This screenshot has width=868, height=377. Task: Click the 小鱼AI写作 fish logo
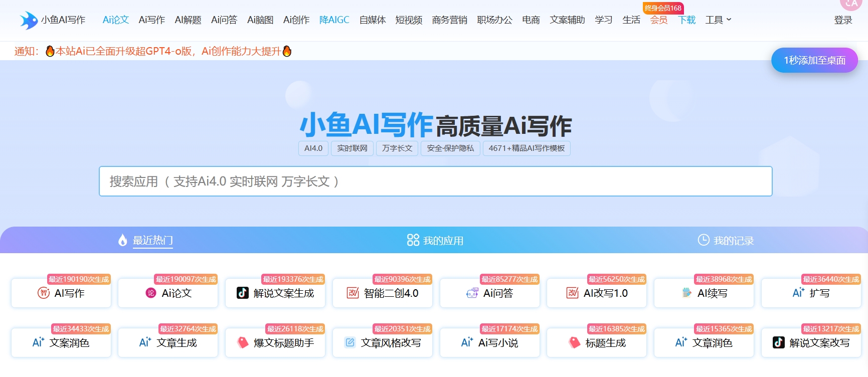[29, 20]
